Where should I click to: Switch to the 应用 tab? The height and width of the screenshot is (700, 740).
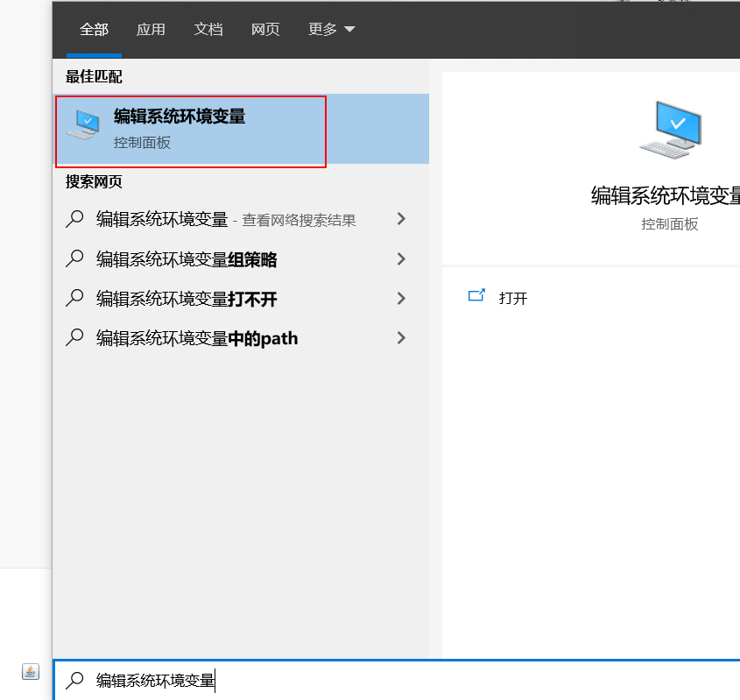[151, 30]
